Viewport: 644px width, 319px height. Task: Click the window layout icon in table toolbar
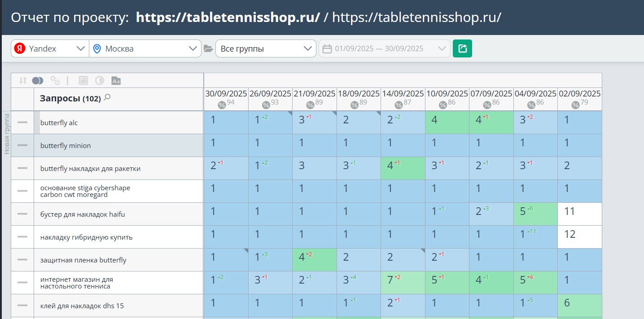pos(83,80)
